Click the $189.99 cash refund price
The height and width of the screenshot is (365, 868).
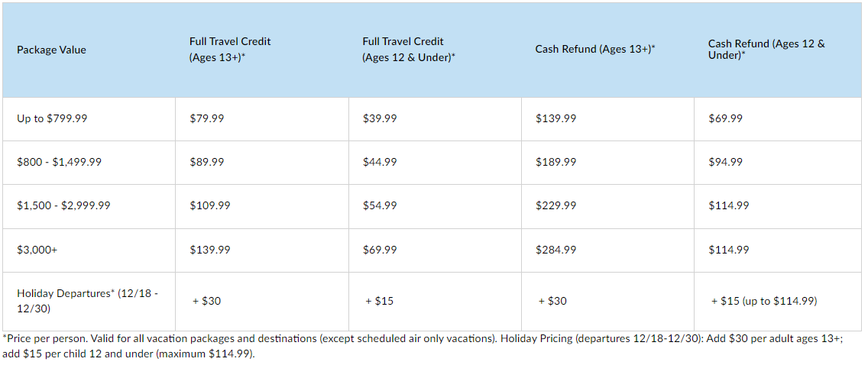555,163
